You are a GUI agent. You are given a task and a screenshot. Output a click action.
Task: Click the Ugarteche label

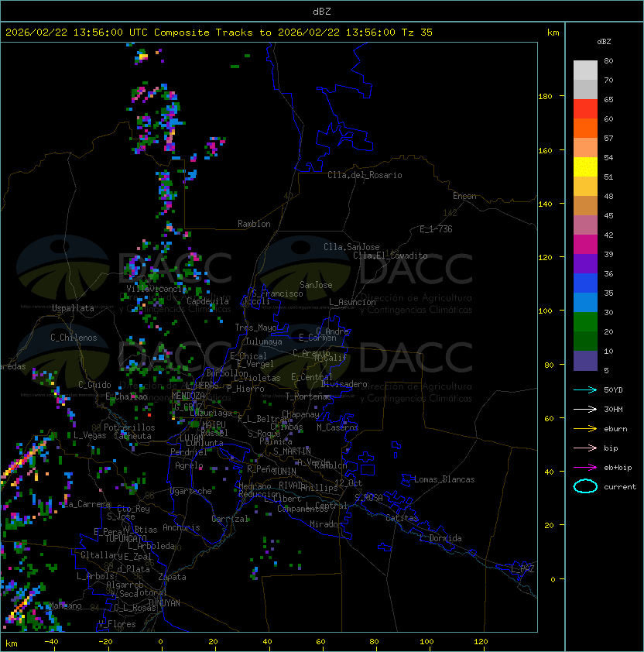tap(191, 491)
